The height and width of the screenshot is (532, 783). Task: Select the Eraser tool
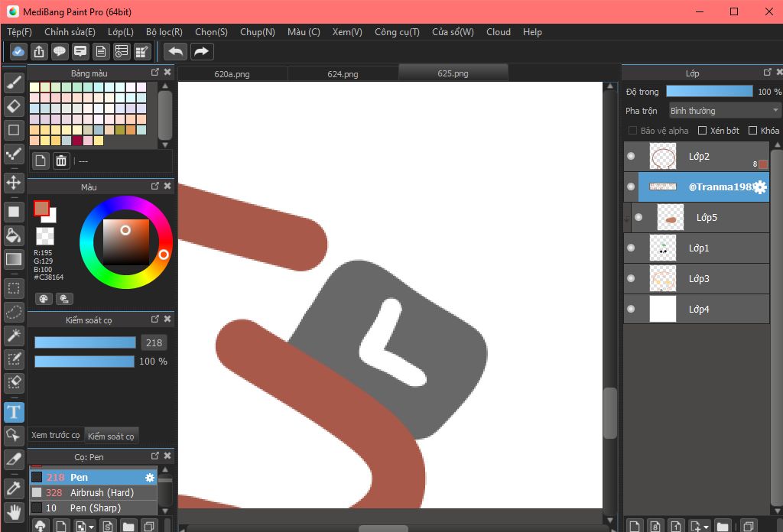pos(14,105)
